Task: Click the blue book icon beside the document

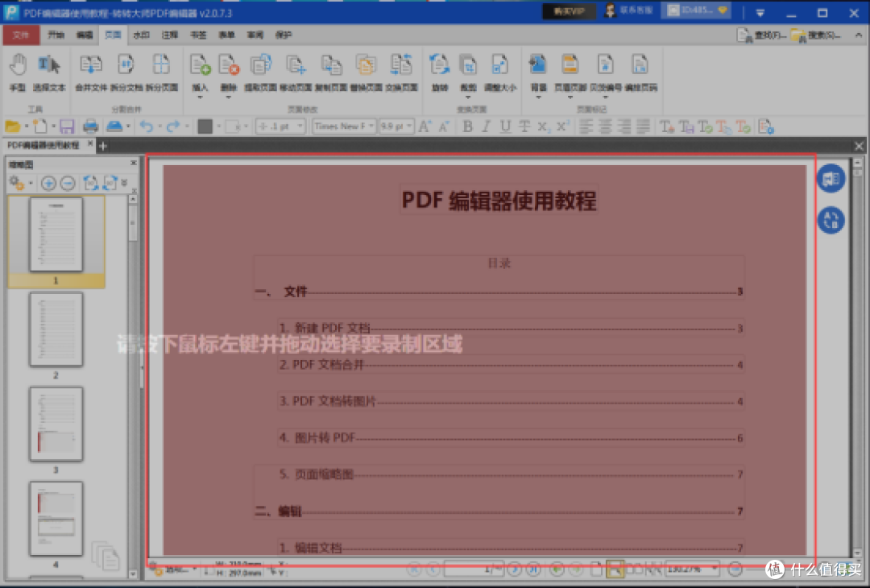Action: click(831, 179)
